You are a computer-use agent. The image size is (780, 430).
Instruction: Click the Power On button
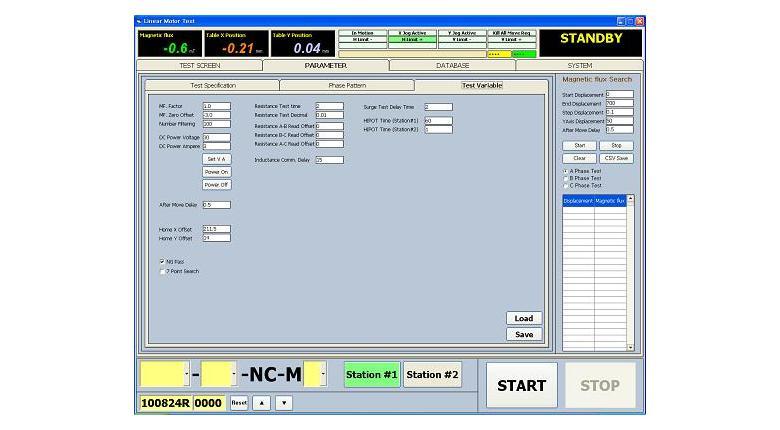(216, 172)
